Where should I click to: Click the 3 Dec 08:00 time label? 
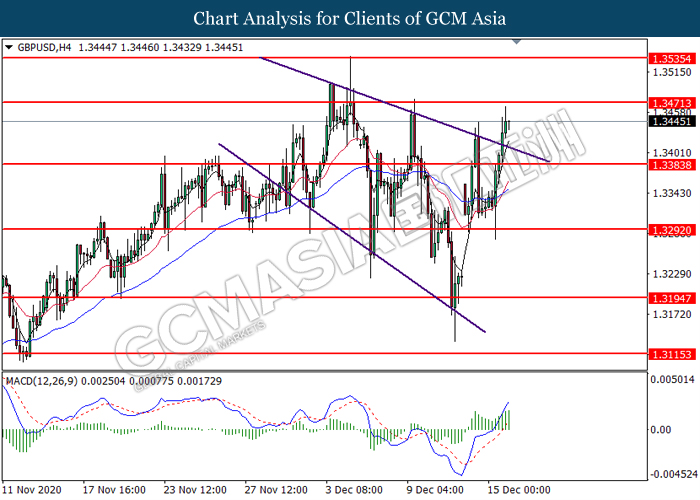[x=354, y=490]
